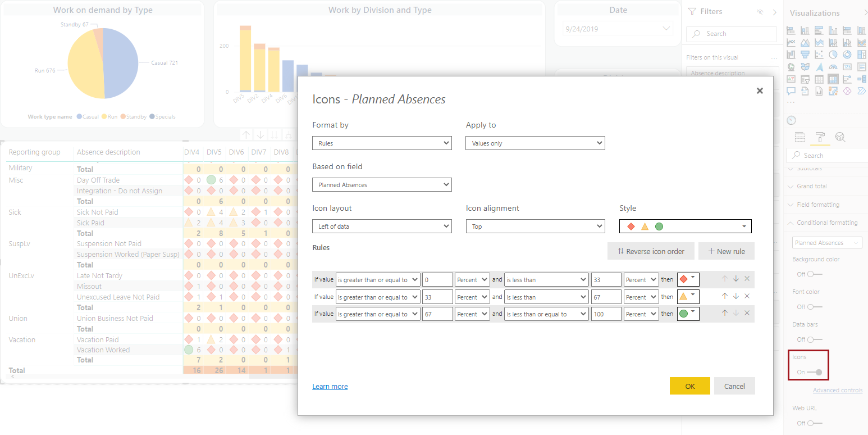
Task: Delete the first rule using its X icon
Action: 747,279
